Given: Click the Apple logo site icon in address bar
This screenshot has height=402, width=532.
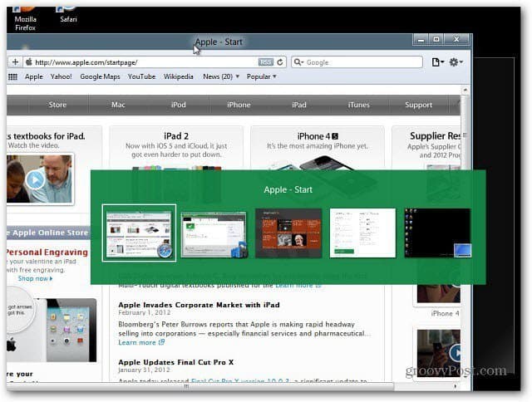Looking at the screenshot, I should [29, 62].
